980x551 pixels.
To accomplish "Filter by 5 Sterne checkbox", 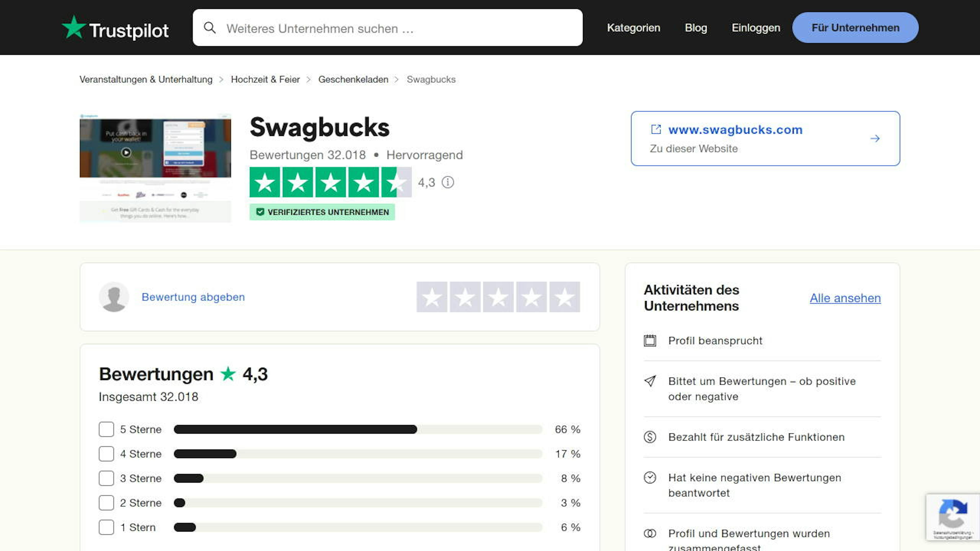I will coord(106,429).
